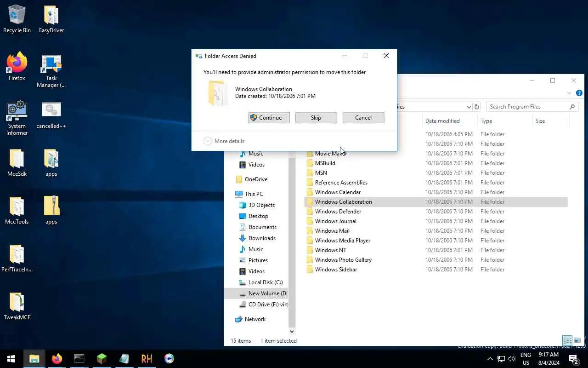This screenshot has height=368, width=588.
Task: Click the taskbar clock showing 9:17 AM
Action: (548, 359)
